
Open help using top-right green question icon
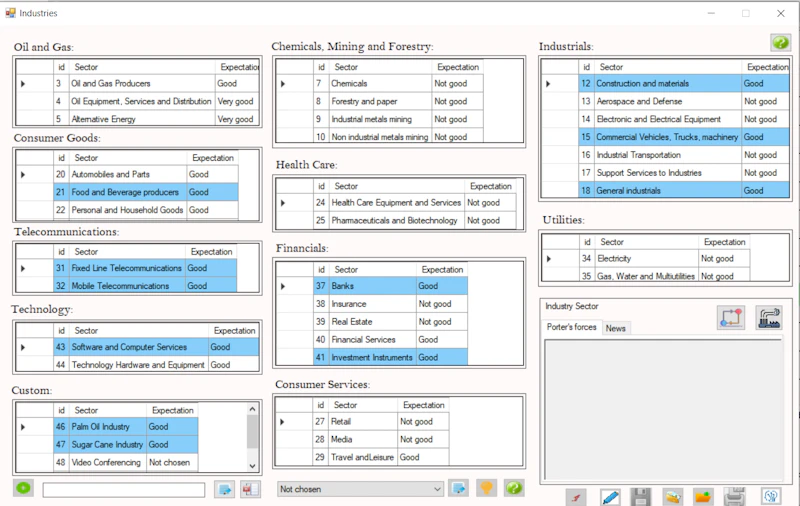coord(781,42)
